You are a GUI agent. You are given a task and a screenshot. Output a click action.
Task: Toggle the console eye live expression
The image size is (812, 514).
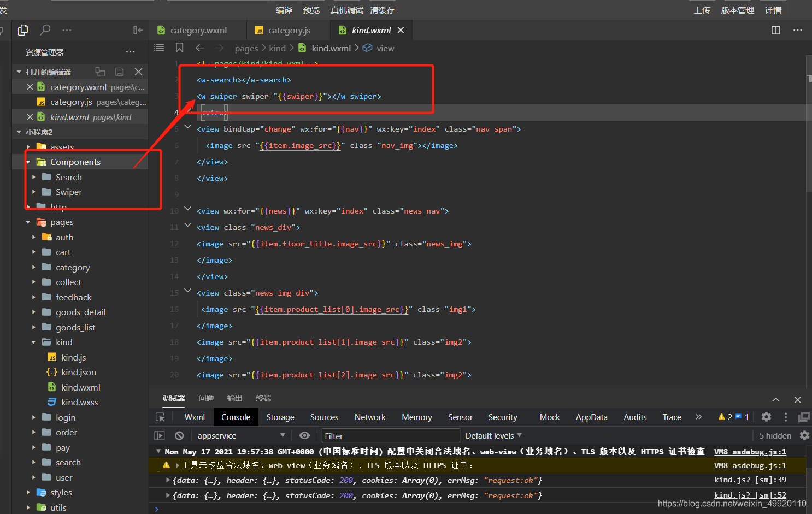304,436
